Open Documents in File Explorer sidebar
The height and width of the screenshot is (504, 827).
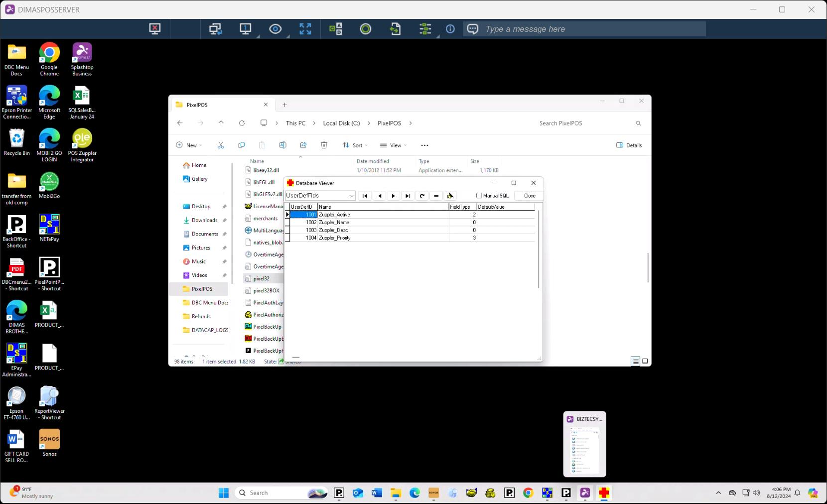click(204, 234)
